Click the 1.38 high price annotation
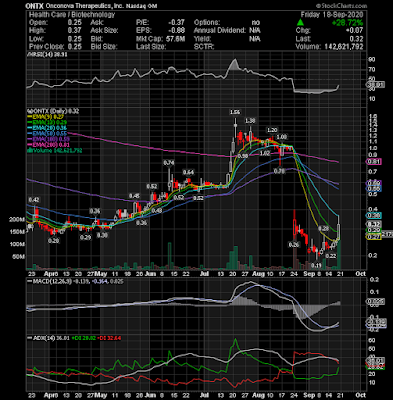 [250, 121]
